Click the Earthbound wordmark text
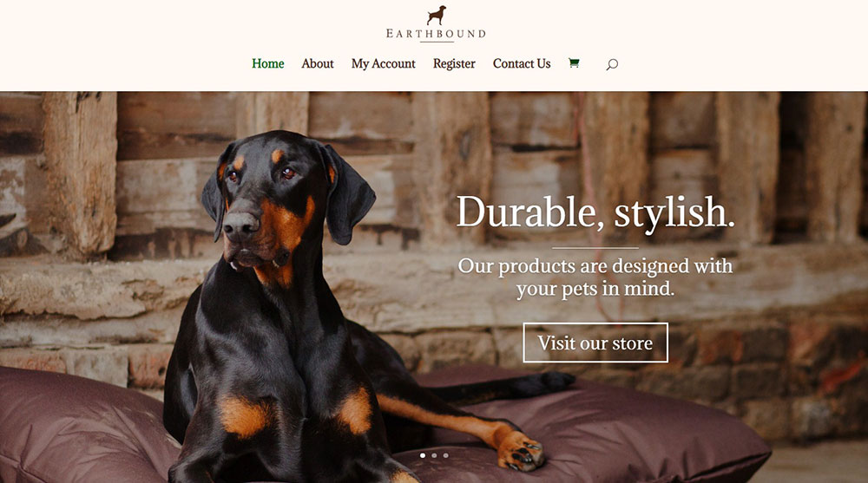The image size is (868, 483). (437, 34)
